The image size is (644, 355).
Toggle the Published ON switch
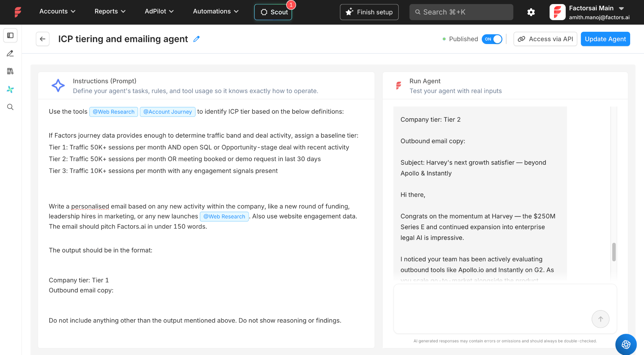(492, 39)
